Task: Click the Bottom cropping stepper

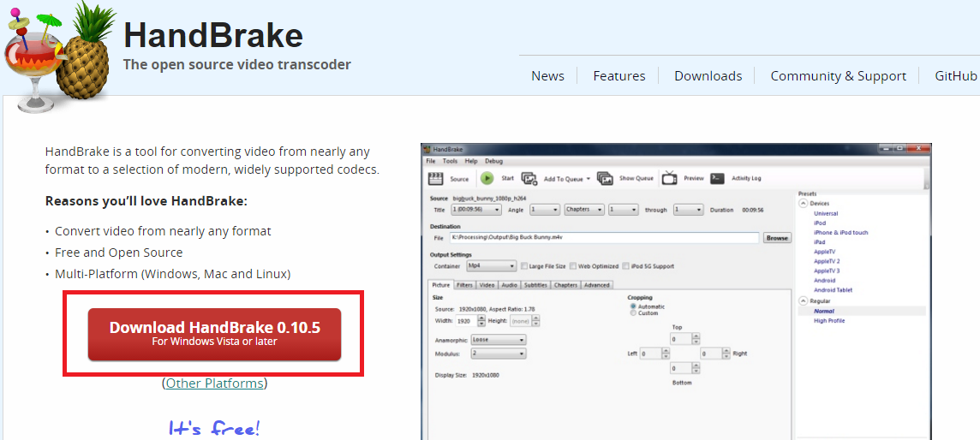Action: pyautogui.click(x=696, y=368)
